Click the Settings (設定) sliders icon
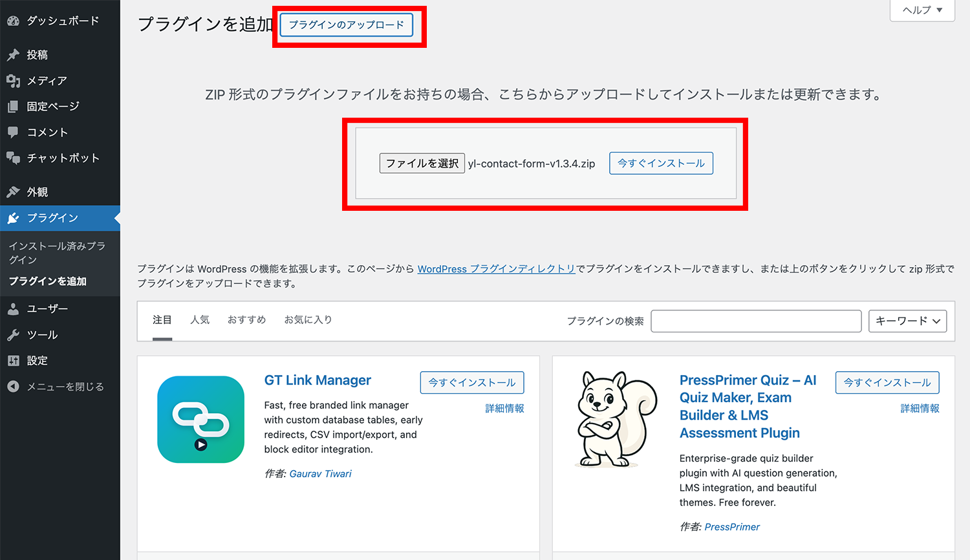This screenshot has height=560, width=970. pyautogui.click(x=13, y=361)
